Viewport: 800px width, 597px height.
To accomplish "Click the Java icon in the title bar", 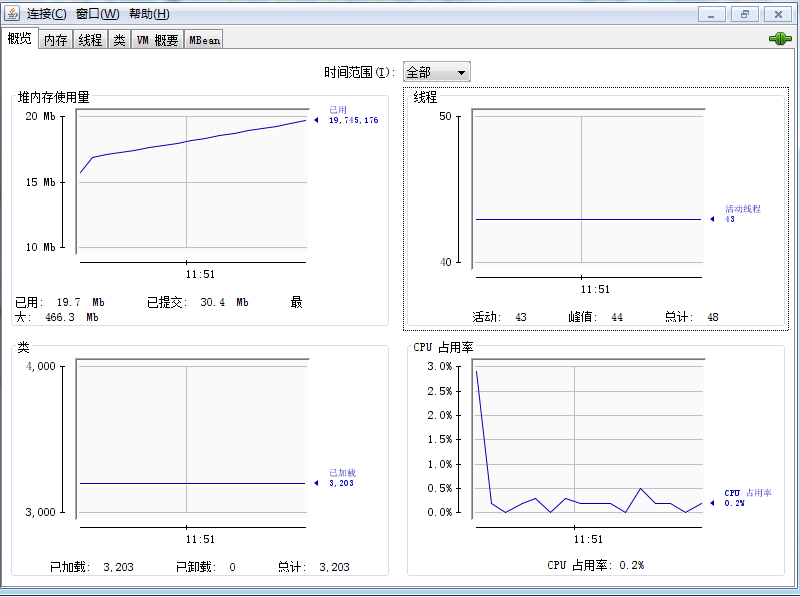I will [x=11, y=13].
